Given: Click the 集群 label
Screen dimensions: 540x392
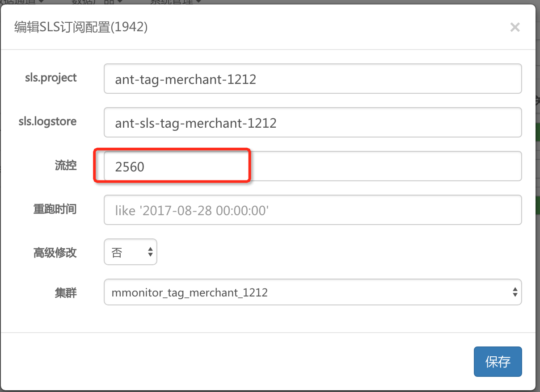Looking at the screenshot, I should 66,292.
